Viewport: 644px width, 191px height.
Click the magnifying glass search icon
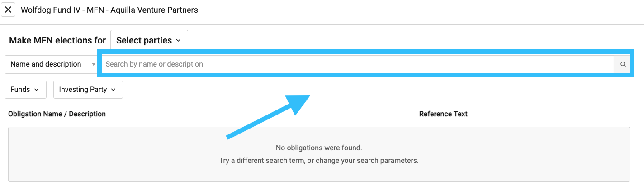click(x=623, y=64)
